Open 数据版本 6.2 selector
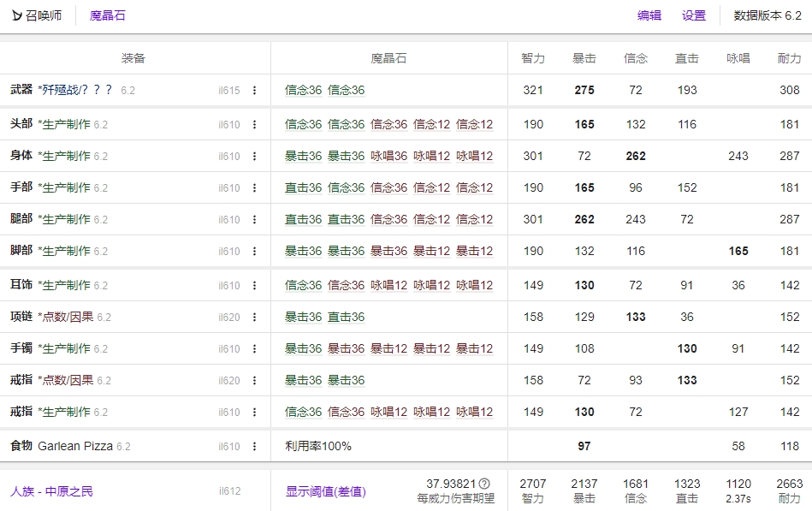This screenshot has width=812, height=511. point(768,15)
